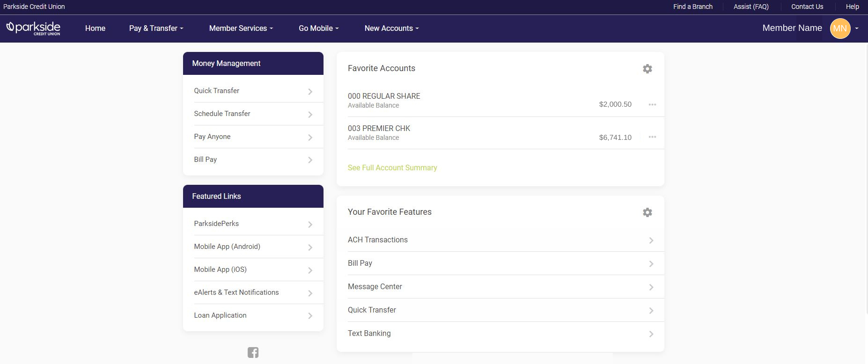The image size is (868, 364).
Task: Open options menu for 003 PREMIER CHK
Action: point(652,137)
